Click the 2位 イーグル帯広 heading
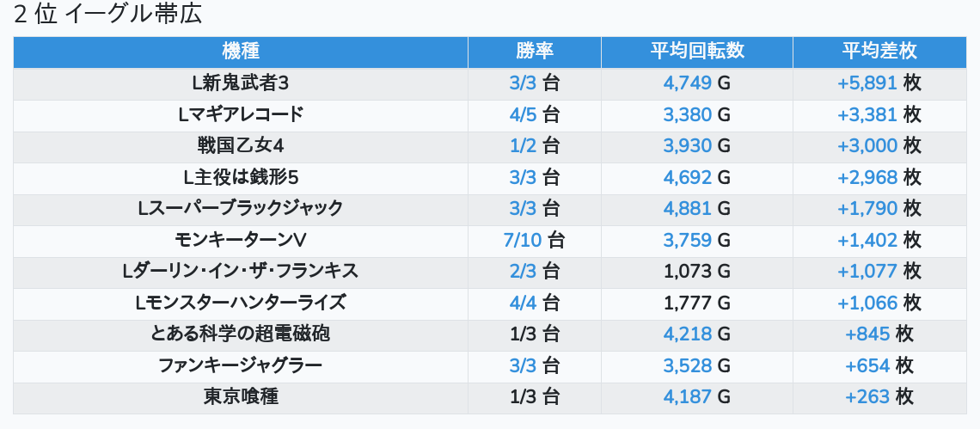Image resolution: width=980 pixels, height=429 pixels. (108, 15)
